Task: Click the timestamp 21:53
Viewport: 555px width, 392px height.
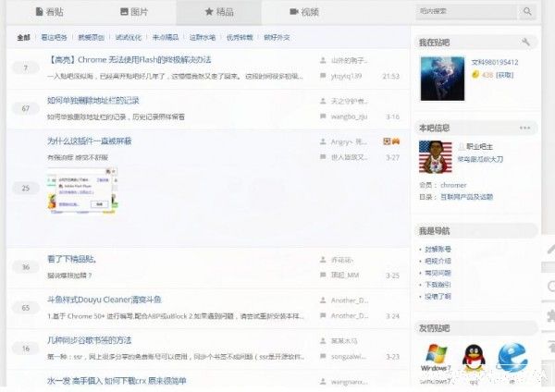Action: pyautogui.click(x=390, y=76)
